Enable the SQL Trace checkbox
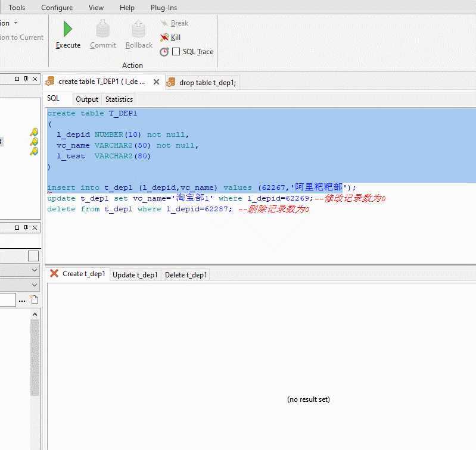476x450 pixels. click(176, 52)
